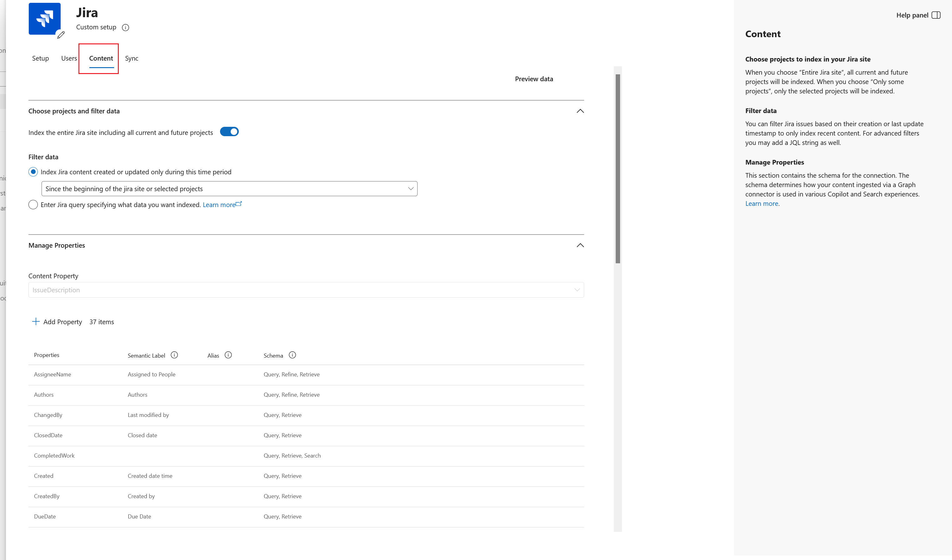Click Query, Retrieve, Search schema value

pos(292,455)
